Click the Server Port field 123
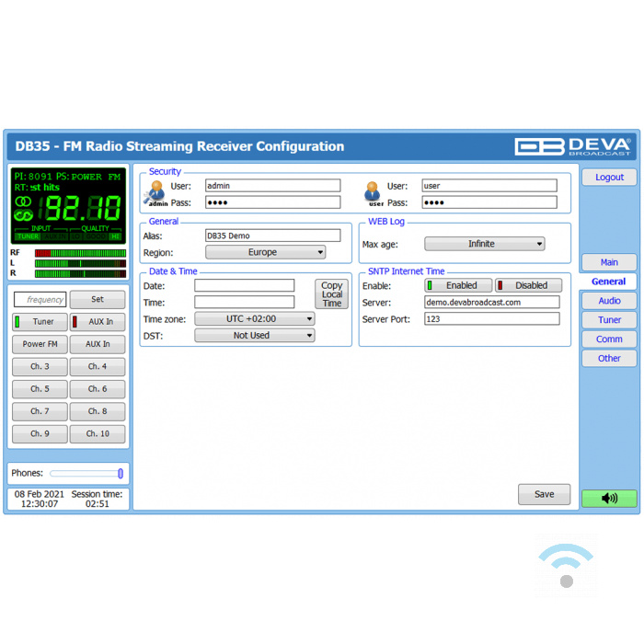 click(x=491, y=318)
